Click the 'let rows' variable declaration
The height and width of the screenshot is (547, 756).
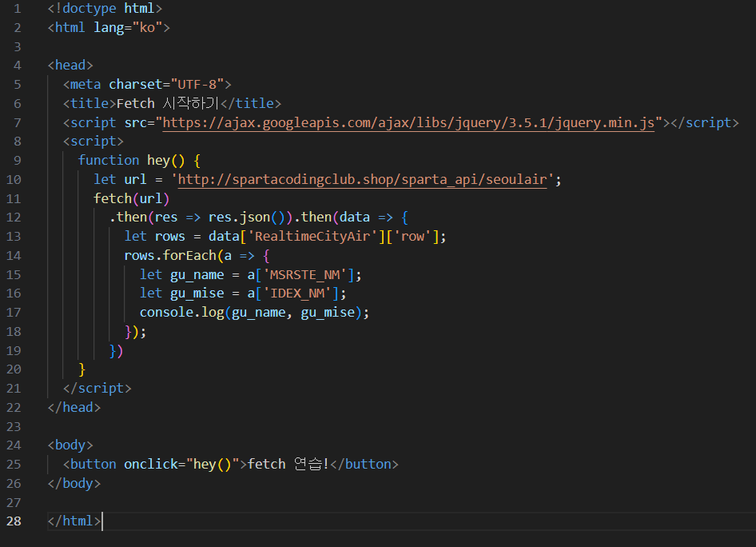pos(155,237)
